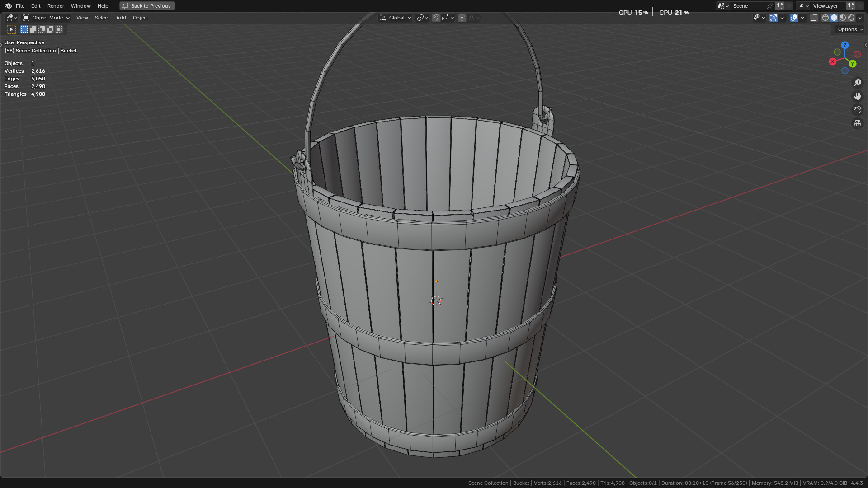Image resolution: width=868 pixels, height=488 pixels.
Task: Click the Y axis on navigation gizmo
Action: 852,64
